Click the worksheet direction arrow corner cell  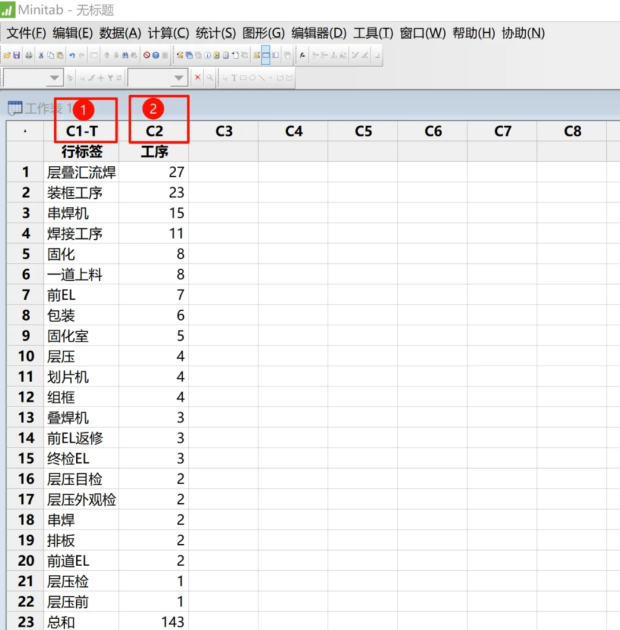click(x=25, y=131)
